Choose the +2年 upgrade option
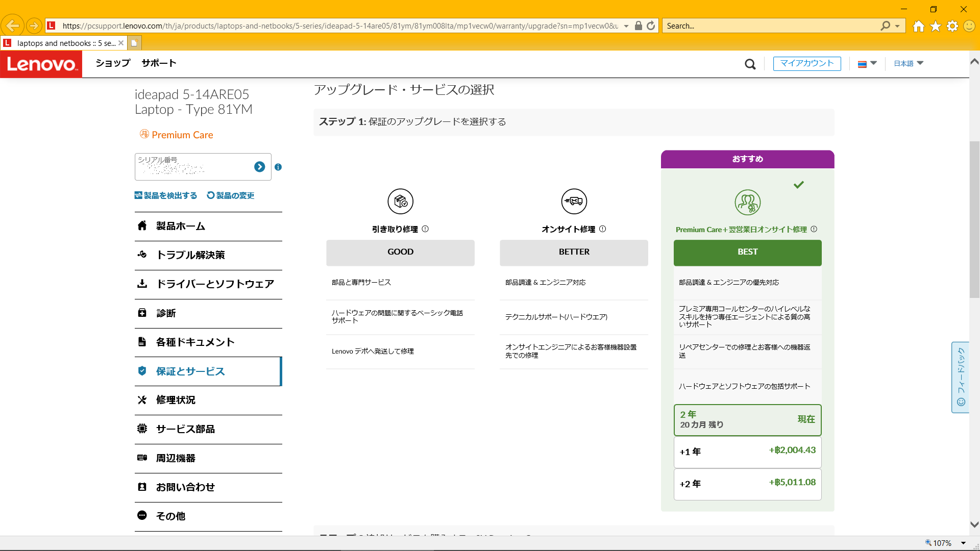The image size is (980, 551). tap(747, 484)
